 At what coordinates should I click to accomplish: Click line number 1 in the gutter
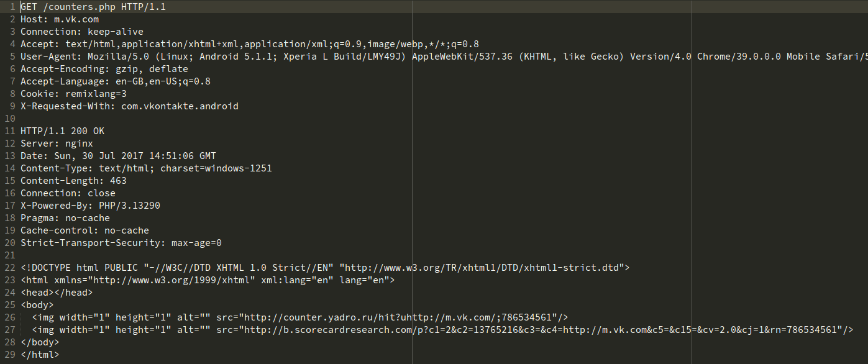point(12,7)
